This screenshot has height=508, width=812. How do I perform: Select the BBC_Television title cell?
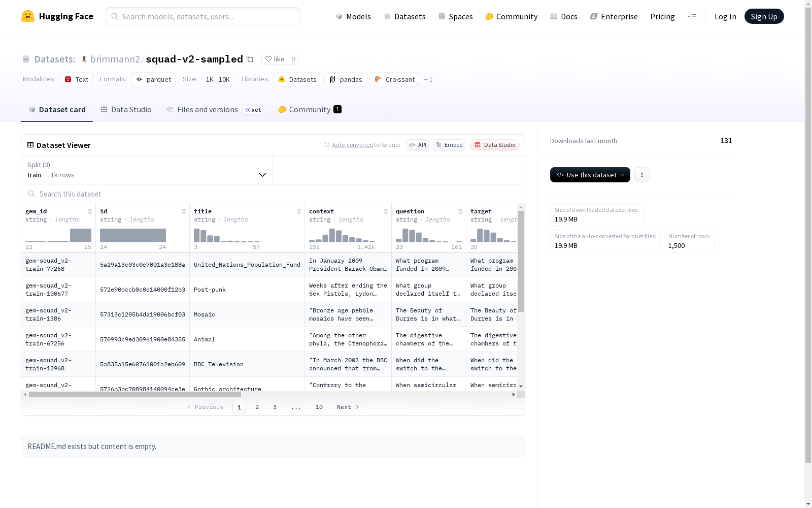[247, 364]
